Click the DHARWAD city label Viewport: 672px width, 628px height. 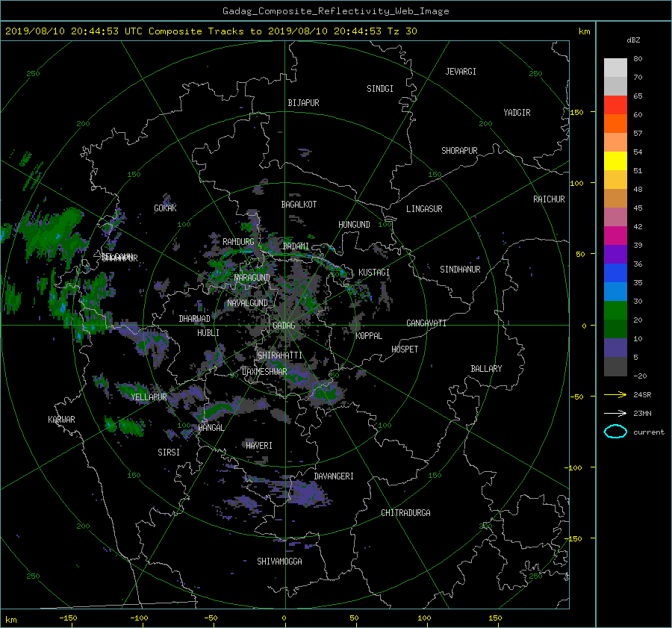195,319
